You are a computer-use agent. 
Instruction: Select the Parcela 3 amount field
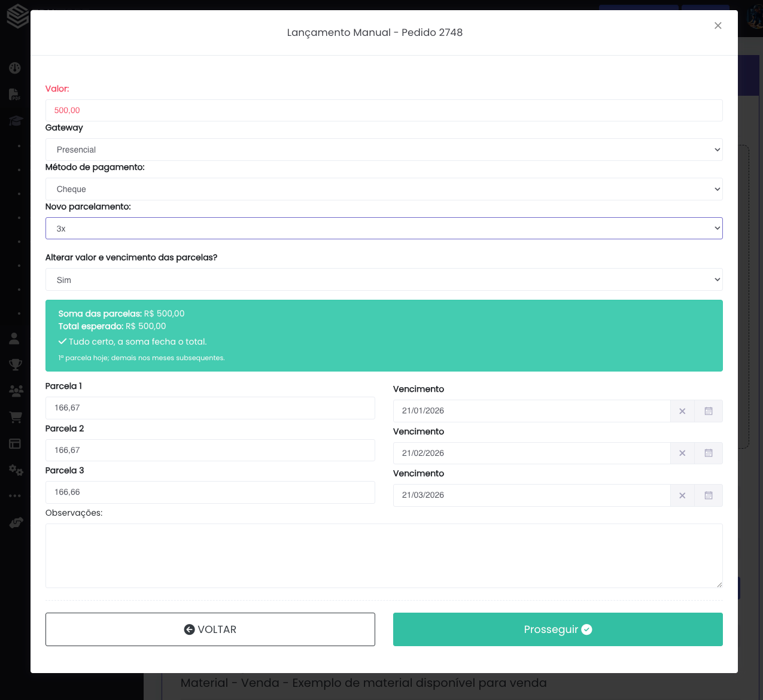tap(210, 492)
